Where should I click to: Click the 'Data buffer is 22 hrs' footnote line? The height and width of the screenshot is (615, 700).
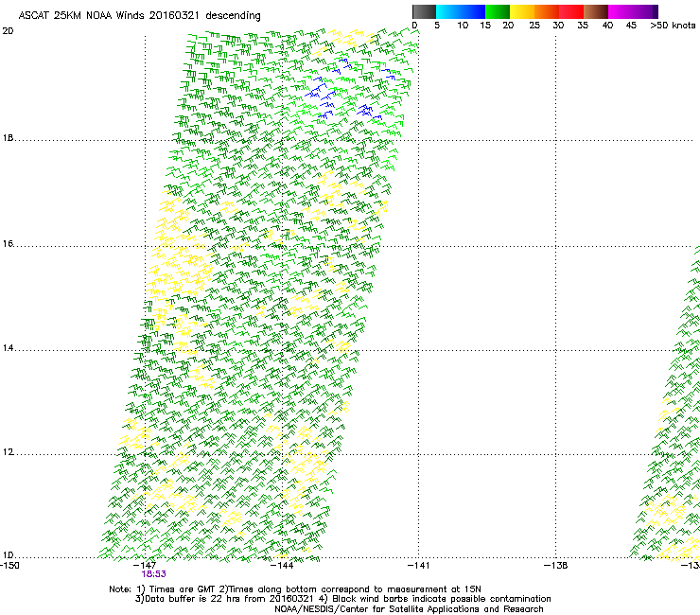click(x=342, y=599)
